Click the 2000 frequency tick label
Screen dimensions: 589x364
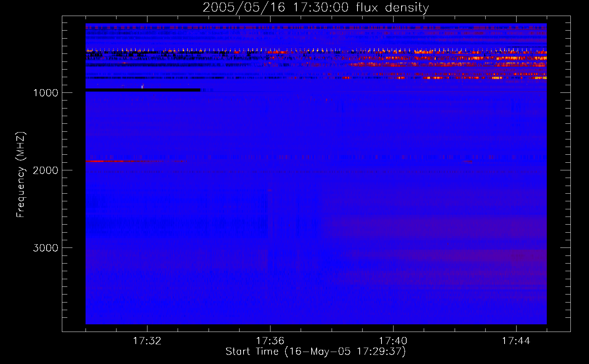coord(46,170)
